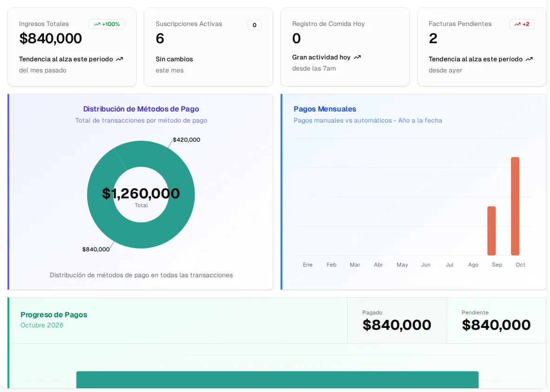The height and width of the screenshot is (392, 550).
Task: Select the Pendiente $840,000 panel
Action: [496, 320]
